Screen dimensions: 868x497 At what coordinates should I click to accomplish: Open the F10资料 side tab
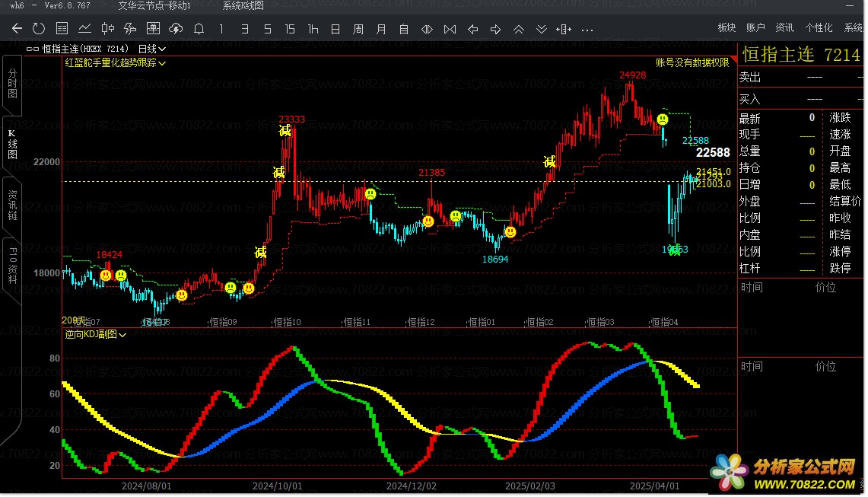[12, 264]
